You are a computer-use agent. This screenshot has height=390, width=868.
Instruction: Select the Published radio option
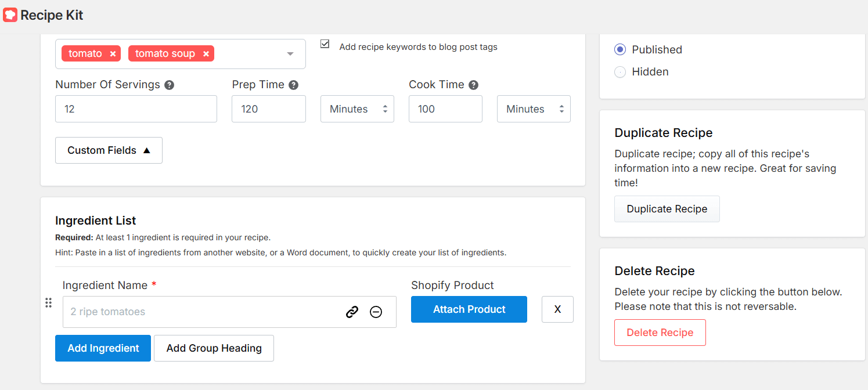tap(620, 50)
